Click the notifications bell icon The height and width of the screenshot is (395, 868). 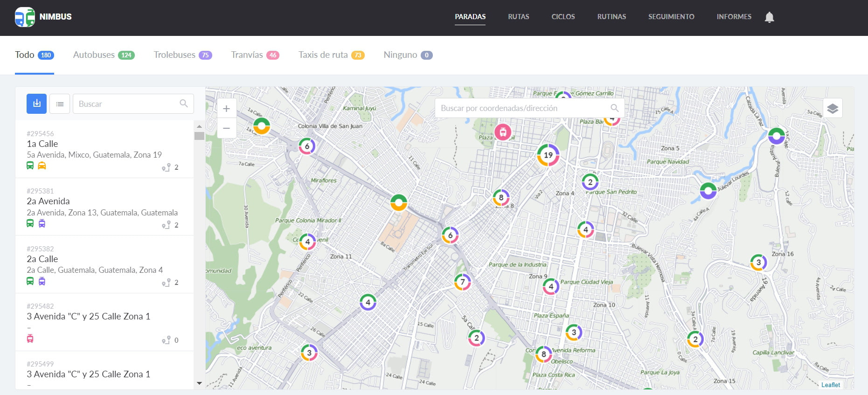click(x=769, y=17)
